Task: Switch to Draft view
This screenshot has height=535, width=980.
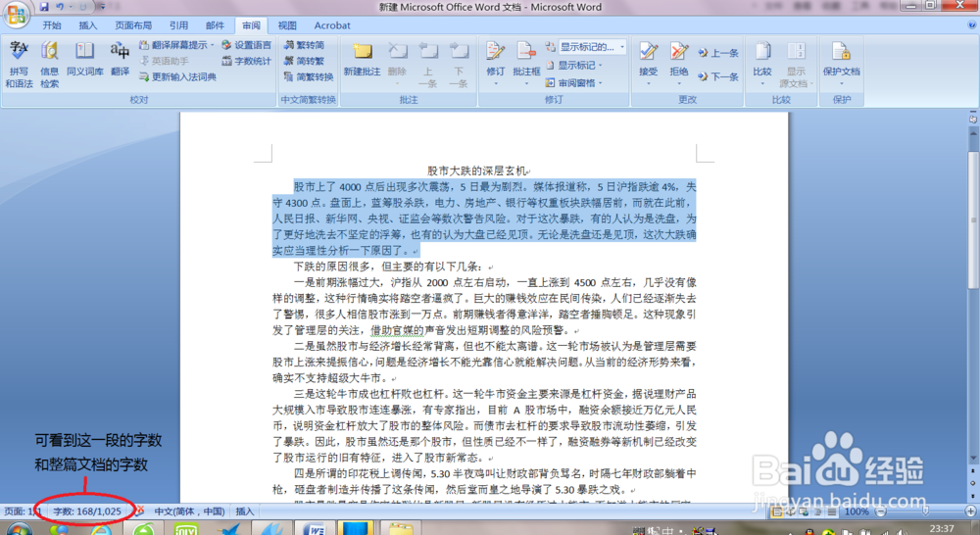Action: click(x=831, y=511)
